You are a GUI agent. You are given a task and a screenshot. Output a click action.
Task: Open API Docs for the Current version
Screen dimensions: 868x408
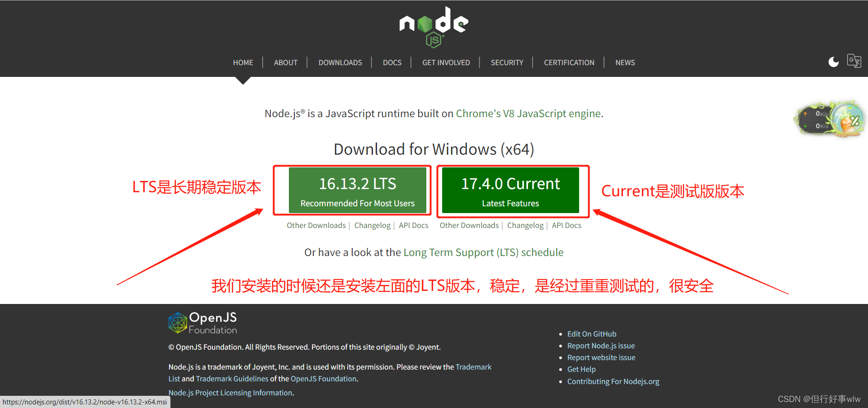click(566, 225)
